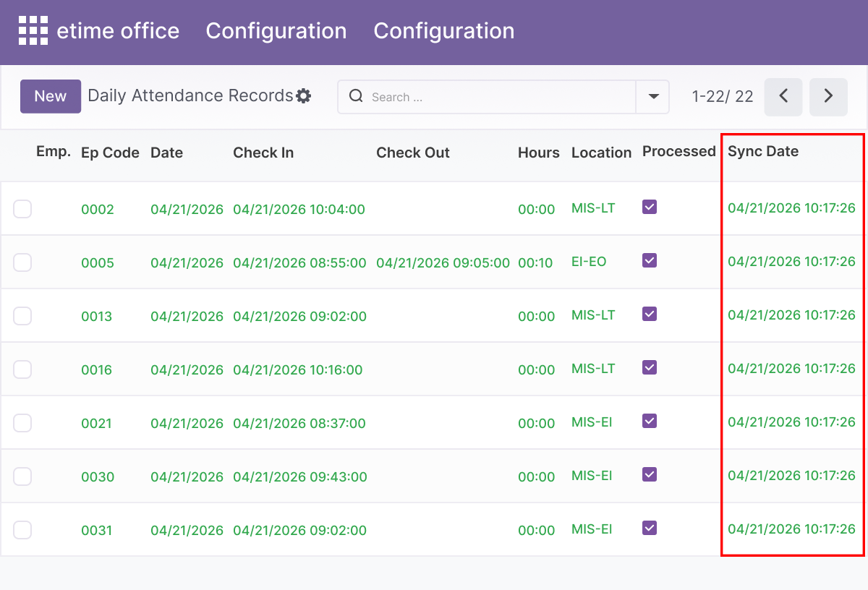Sort by the Emp. column header
This screenshot has height=590, width=868.
(54, 151)
